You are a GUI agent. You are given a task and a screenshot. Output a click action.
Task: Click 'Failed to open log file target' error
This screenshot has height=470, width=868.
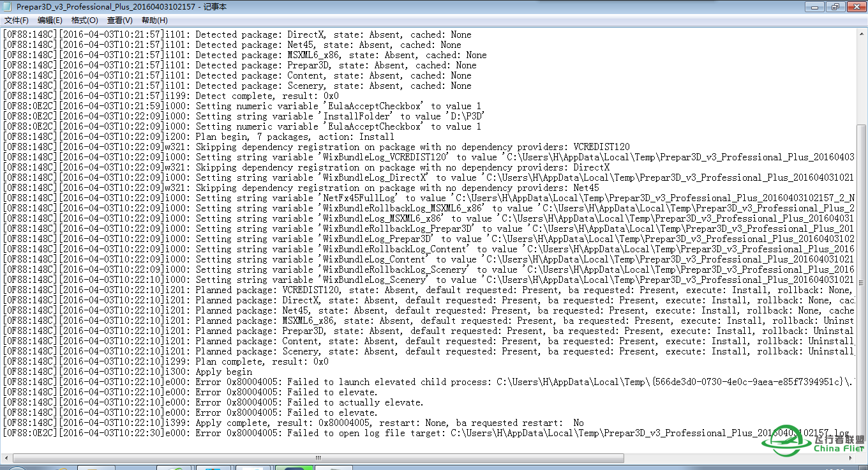pos(426,433)
